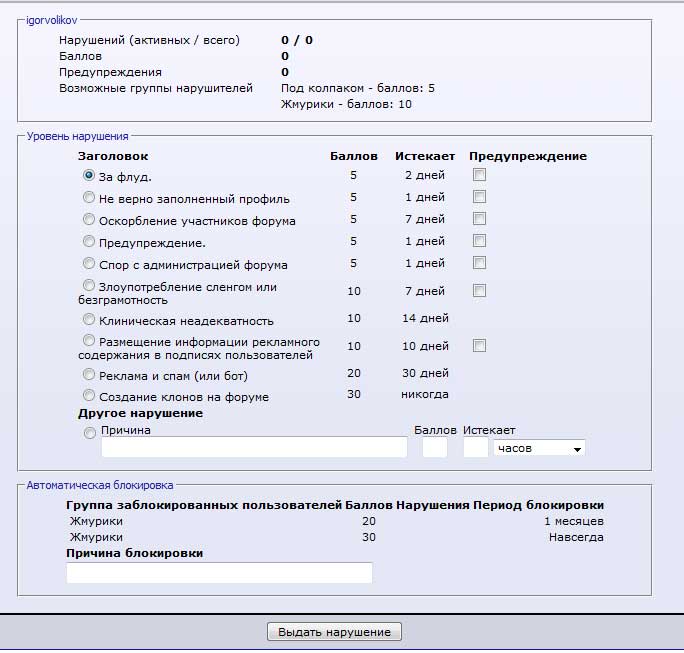Choose 'Клиническая неадекватность' violation
The height and width of the screenshot is (653, 684).
[89, 319]
